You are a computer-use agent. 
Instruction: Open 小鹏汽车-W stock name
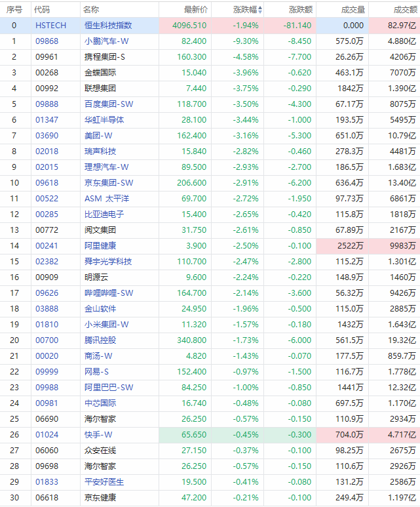click(107, 41)
